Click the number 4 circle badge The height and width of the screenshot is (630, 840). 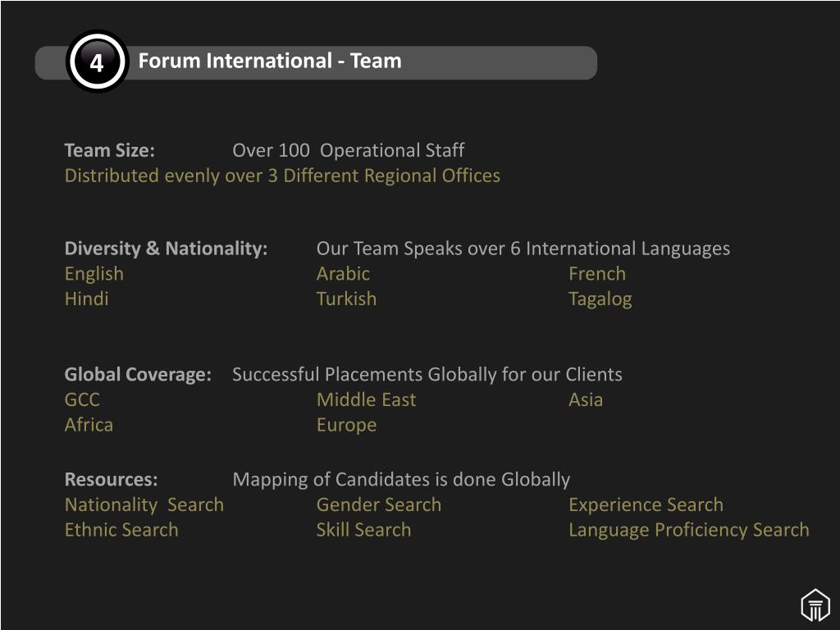[x=97, y=62]
